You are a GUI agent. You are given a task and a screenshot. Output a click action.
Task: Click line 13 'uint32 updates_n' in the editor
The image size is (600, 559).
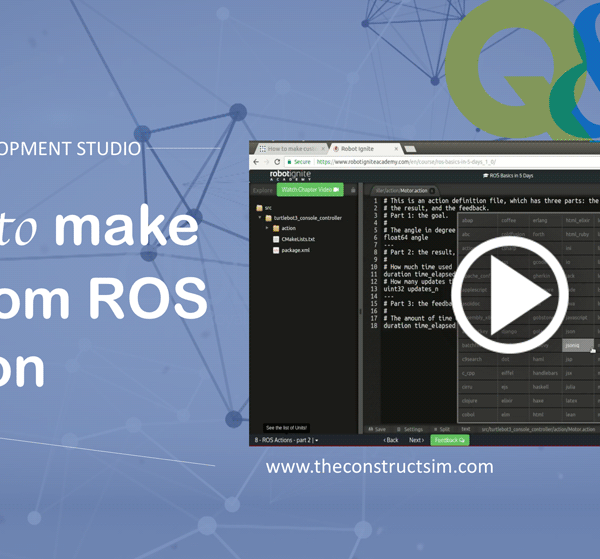tap(411, 289)
